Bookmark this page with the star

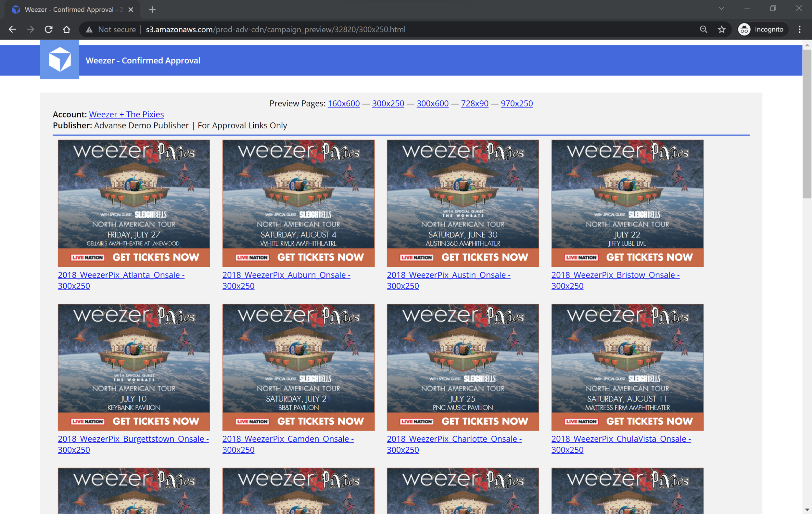722,30
